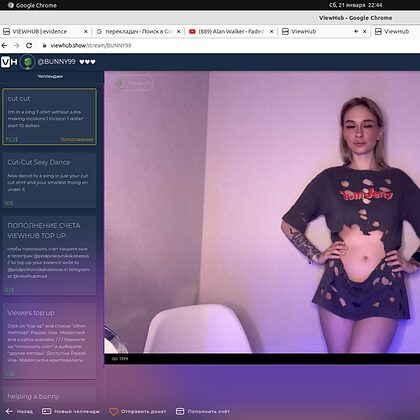Switch to the last ViewHub tab
This screenshot has height=420, width=420.
(x=396, y=31)
